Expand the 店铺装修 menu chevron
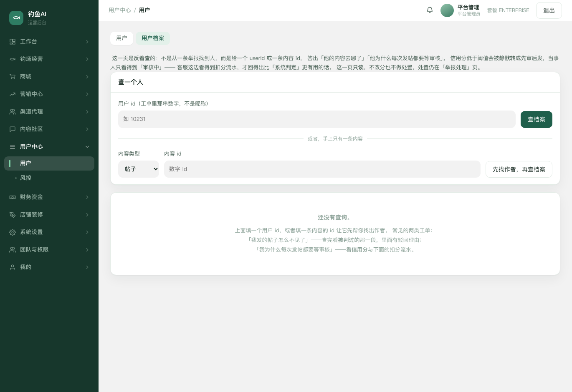Image resolution: width=572 pixels, height=392 pixels. [87, 215]
